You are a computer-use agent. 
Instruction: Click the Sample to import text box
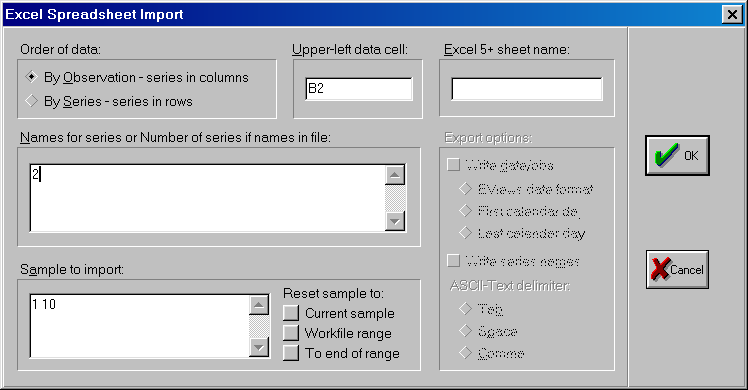tap(139, 326)
